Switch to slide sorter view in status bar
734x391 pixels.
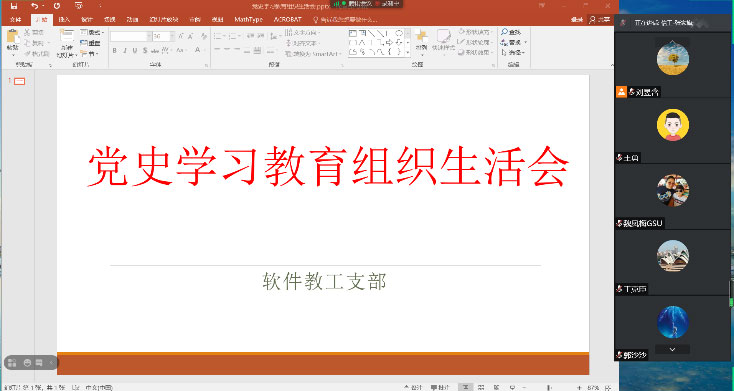point(481,388)
